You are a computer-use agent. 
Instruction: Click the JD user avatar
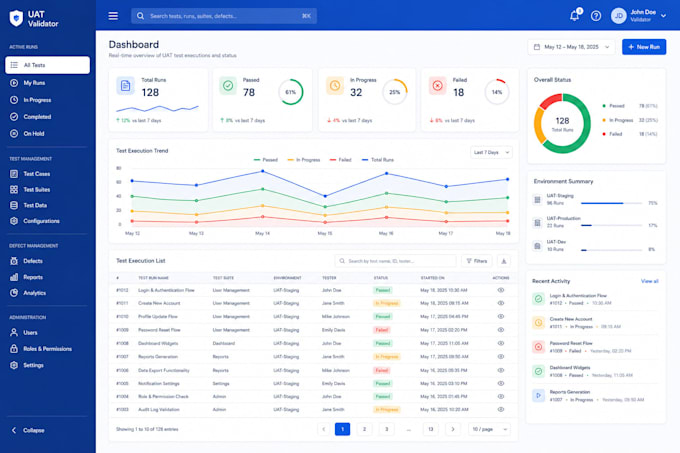(x=619, y=16)
